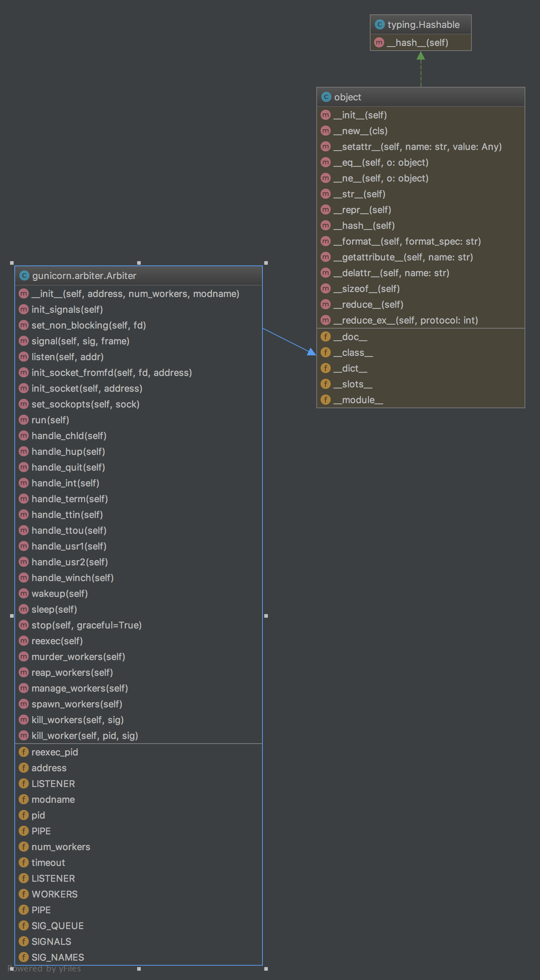Image resolution: width=540 pixels, height=980 pixels.
Task: Click field icon beside reexec_pid
Action: tap(24, 752)
